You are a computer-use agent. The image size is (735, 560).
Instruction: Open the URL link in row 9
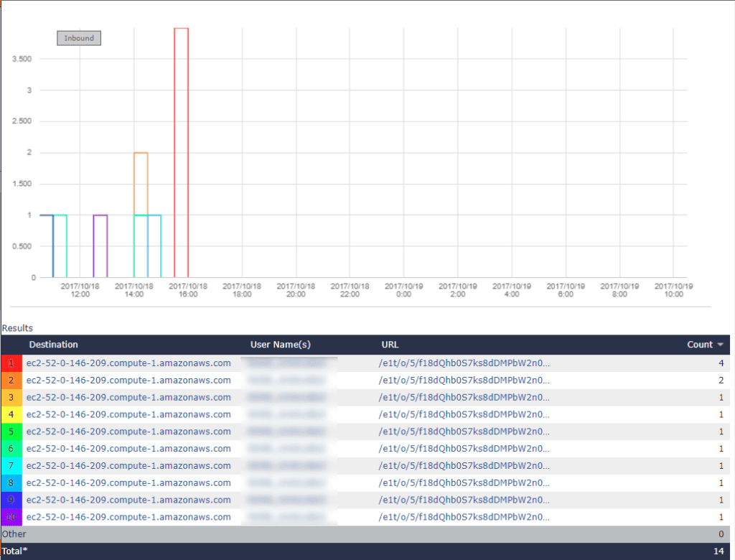[464, 500]
